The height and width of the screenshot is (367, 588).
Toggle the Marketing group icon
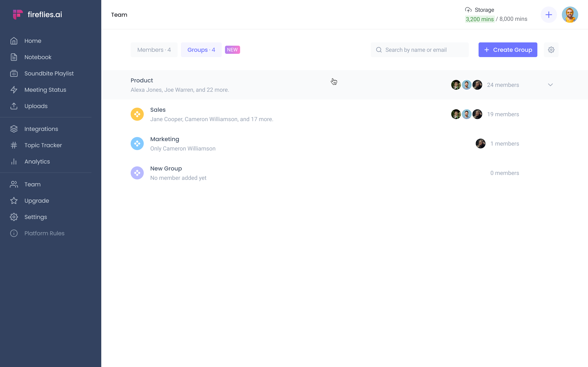(137, 143)
